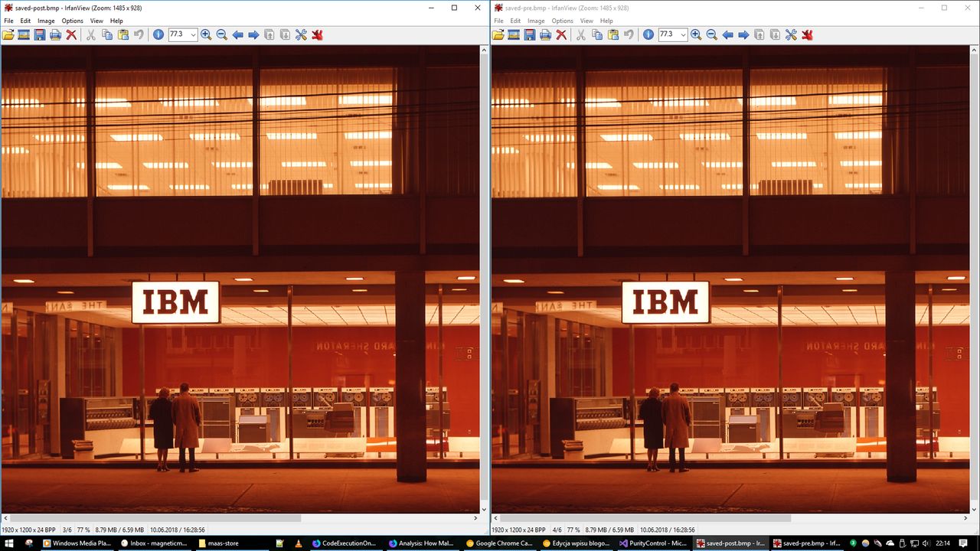Open Help menu in saved-pre.bmp window
The width and height of the screenshot is (980, 551).
pos(606,21)
